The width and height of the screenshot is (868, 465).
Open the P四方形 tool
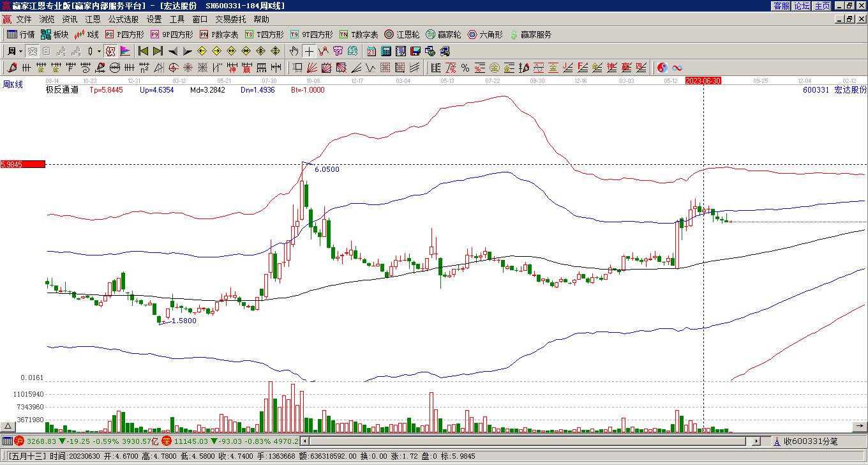click(x=124, y=34)
